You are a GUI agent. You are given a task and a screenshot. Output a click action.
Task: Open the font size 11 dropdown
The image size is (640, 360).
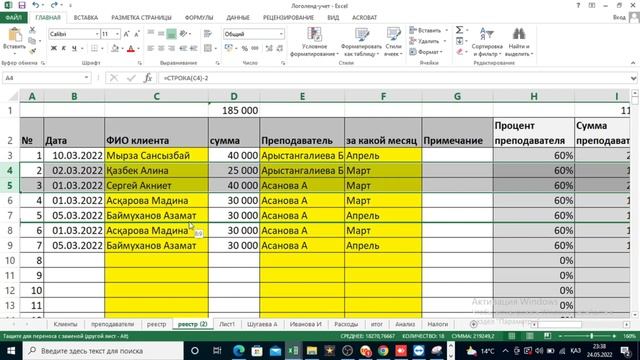[x=118, y=34]
